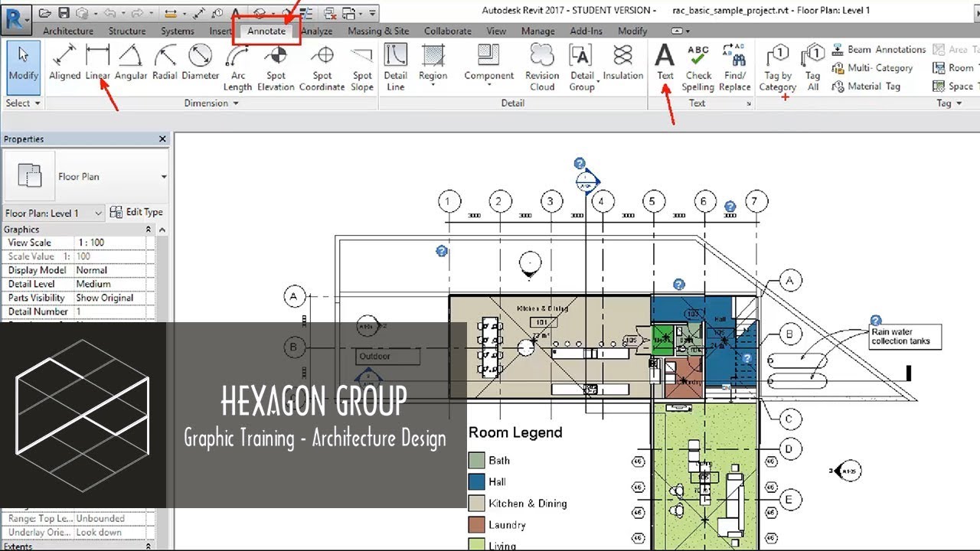Click the Hall color swatch in legend
Image resolution: width=980 pixels, height=551 pixels.
pyautogui.click(x=476, y=482)
